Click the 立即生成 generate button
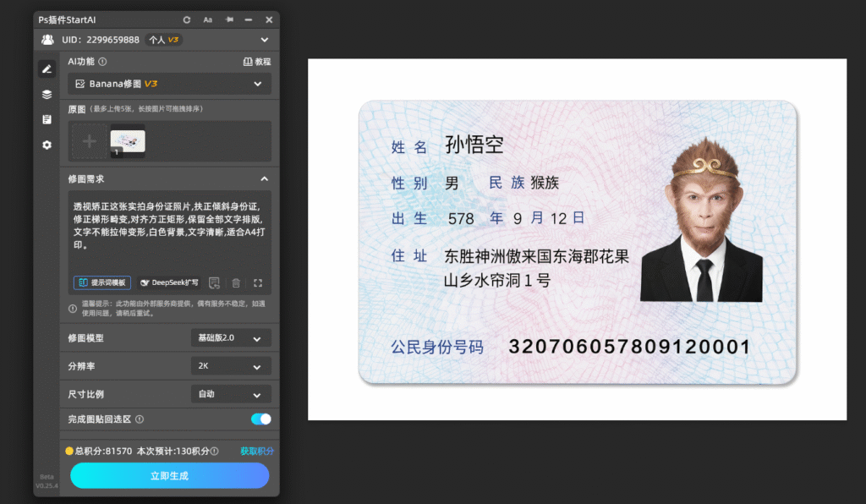 tap(169, 476)
